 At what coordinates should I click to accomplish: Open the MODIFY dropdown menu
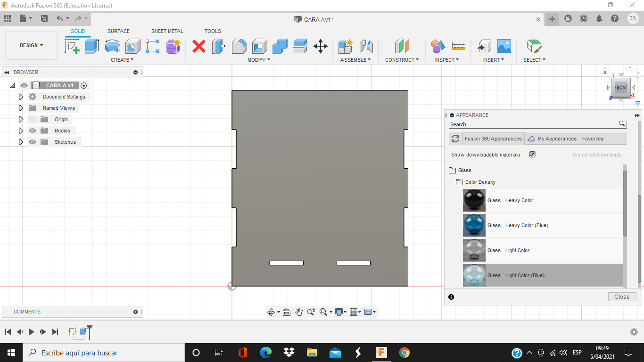coord(258,60)
